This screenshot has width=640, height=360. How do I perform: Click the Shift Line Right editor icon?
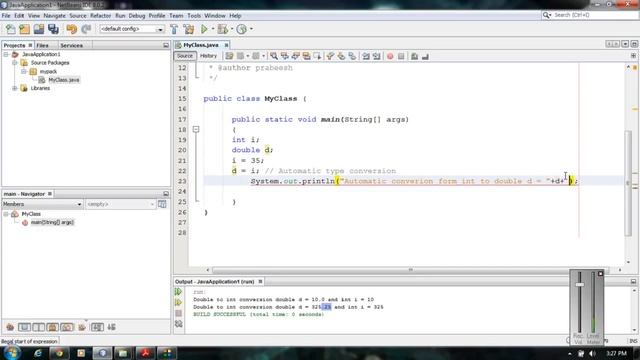point(376,56)
